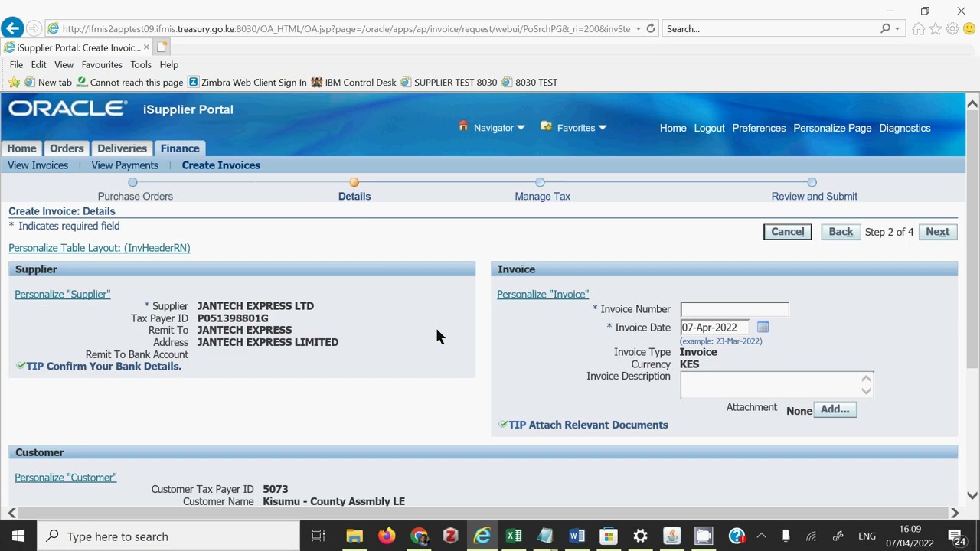Open browser favorites star icon
Image resolution: width=980 pixels, height=551 pixels.
point(936,29)
